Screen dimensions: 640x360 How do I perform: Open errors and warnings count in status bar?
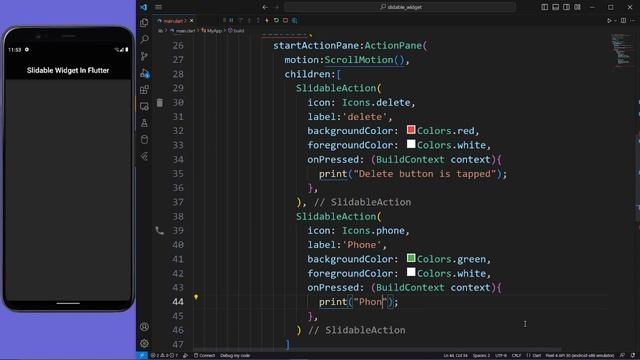pyautogui.click(x=164, y=356)
